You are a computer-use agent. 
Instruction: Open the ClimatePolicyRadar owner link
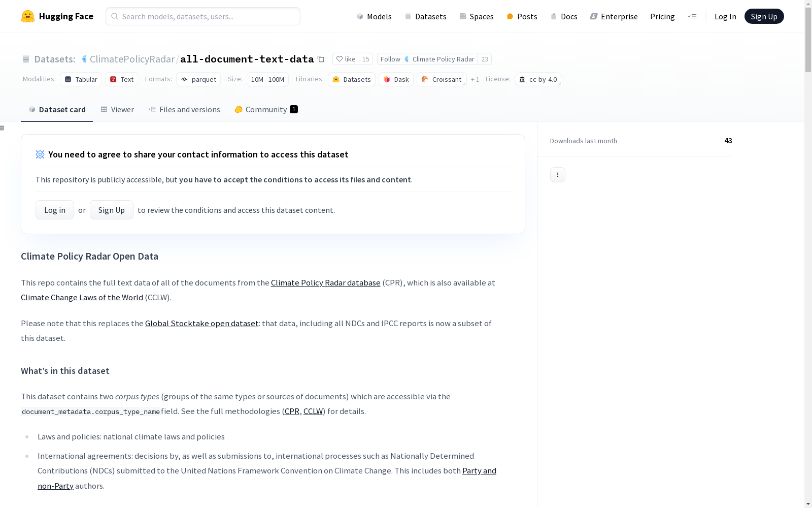click(x=132, y=59)
